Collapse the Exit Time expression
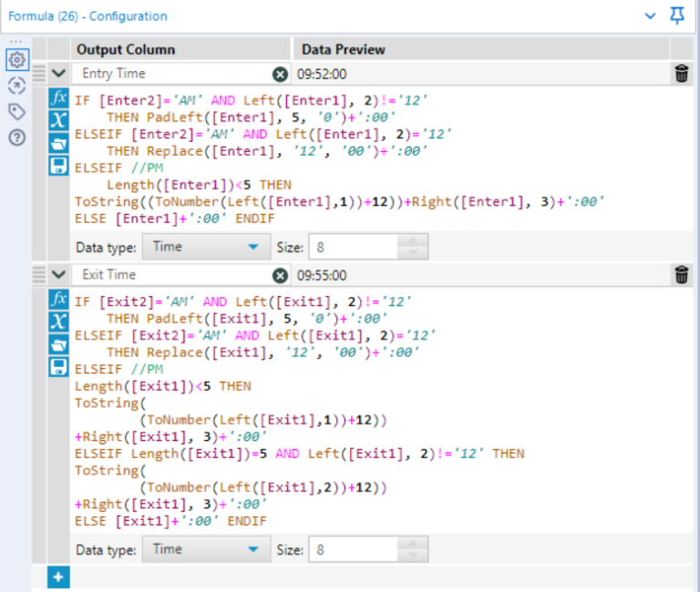The image size is (700, 592). tap(58, 274)
